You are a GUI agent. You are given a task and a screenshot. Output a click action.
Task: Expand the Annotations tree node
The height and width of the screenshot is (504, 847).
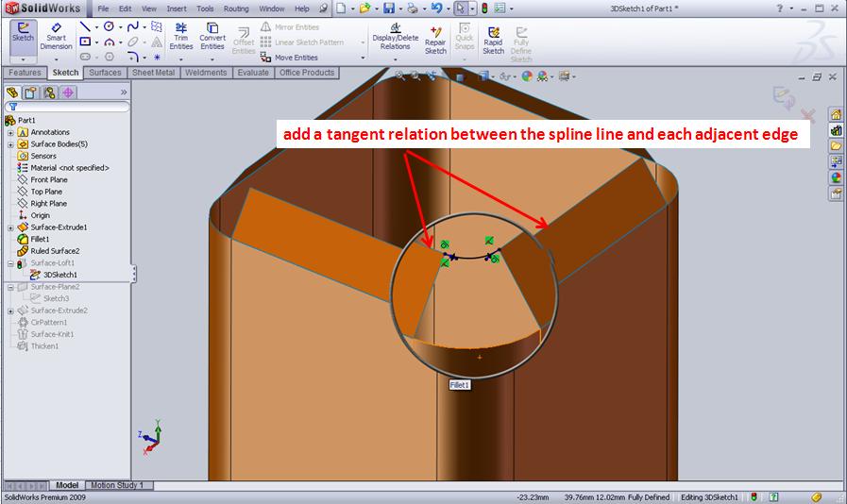(x=10, y=132)
